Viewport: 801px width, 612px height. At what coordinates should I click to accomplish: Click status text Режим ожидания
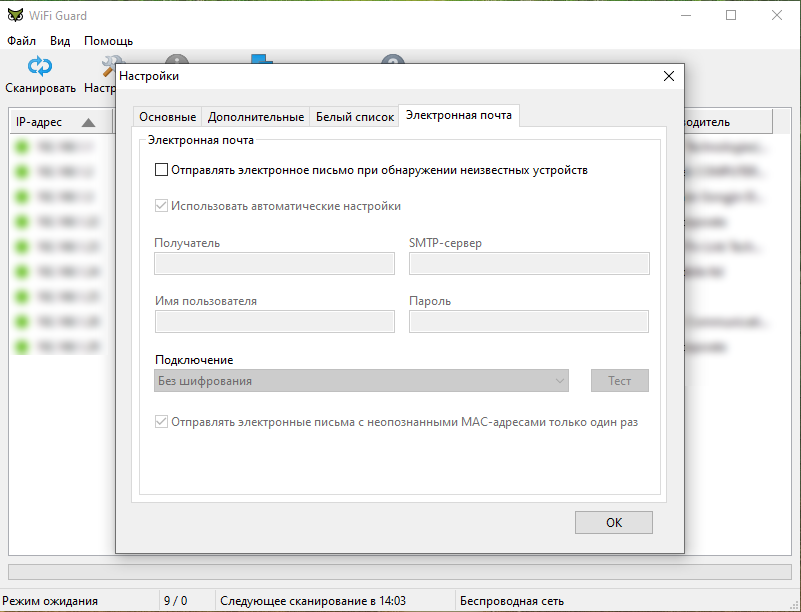[x=50, y=601]
